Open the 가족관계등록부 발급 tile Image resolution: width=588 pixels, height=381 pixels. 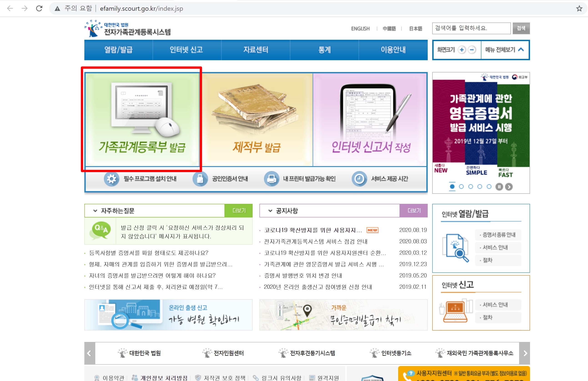pos(142,120)
